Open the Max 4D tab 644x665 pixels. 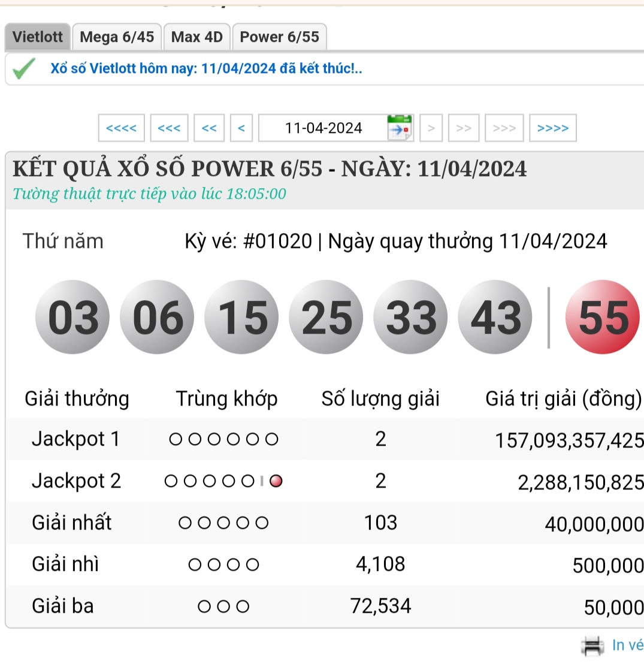pos(196,37)
